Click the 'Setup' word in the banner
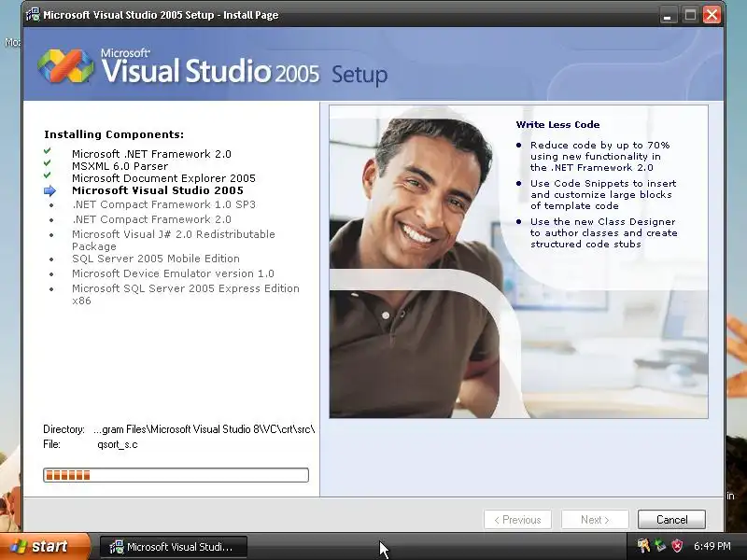747x560 pixels. pos(359,75)
